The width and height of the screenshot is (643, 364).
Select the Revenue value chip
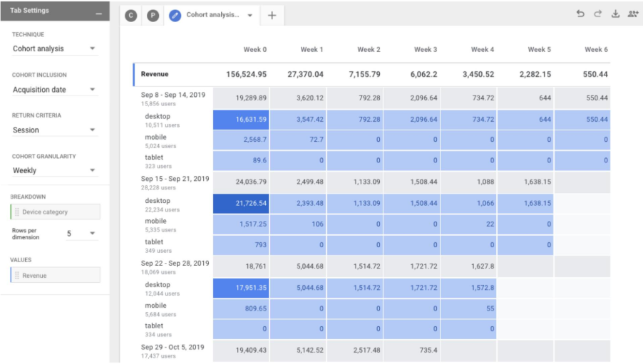point(56,275)
